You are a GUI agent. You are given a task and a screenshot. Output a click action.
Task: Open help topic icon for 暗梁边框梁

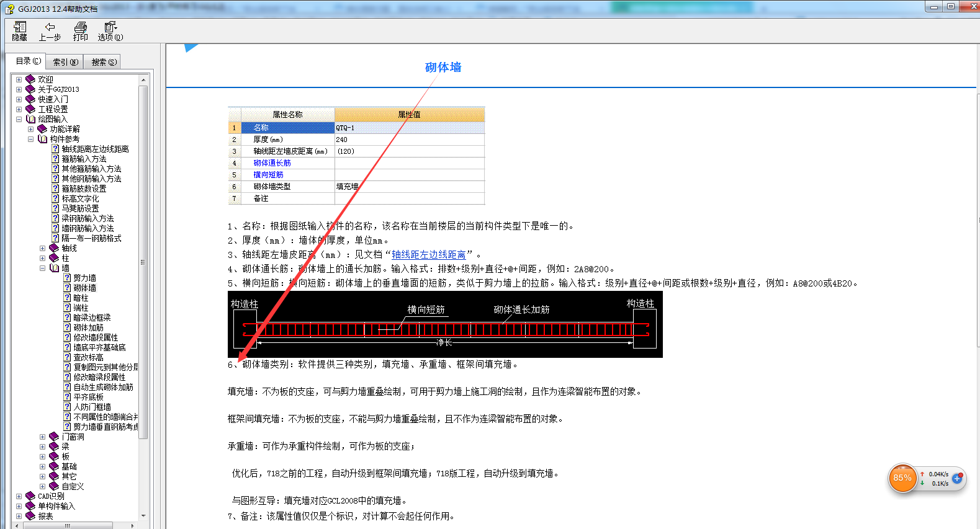67,318
